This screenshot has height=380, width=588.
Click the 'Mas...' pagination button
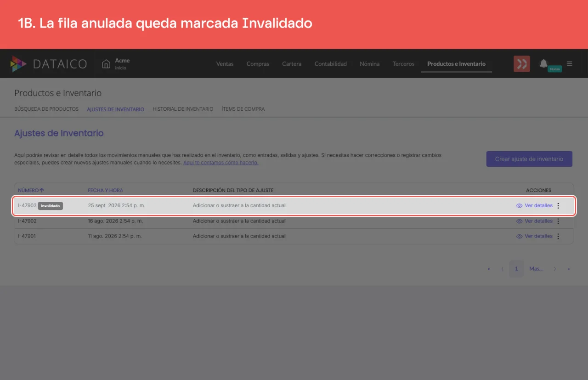536,269
